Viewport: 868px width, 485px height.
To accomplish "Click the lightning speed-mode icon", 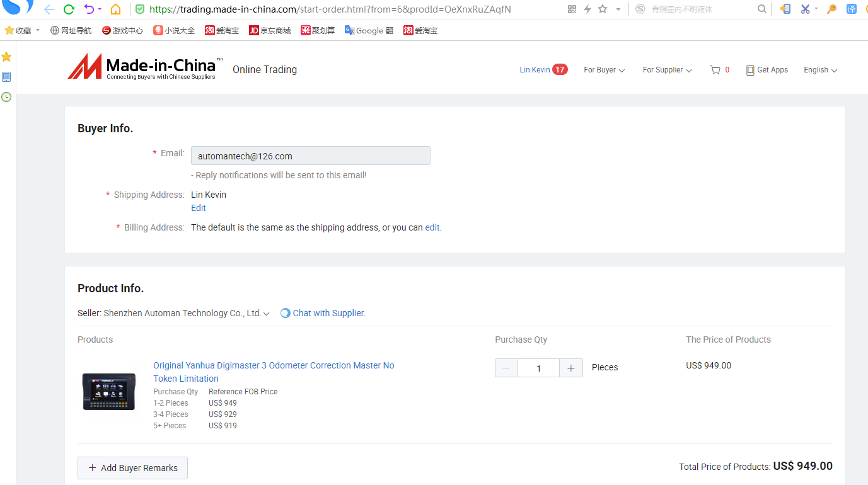I will click(587, 9).
